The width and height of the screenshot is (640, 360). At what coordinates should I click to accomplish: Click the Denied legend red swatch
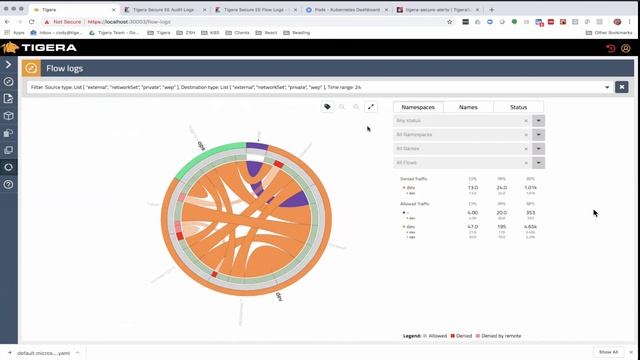(x=452, y=336)
